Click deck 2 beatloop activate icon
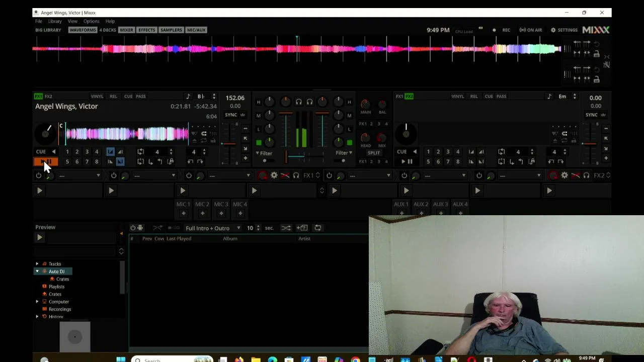The width and height of the screenshot is (644, 362). pos(502,151)
